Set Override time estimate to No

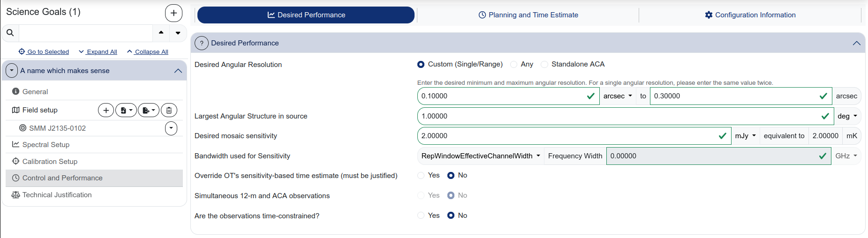coord(451,175)
